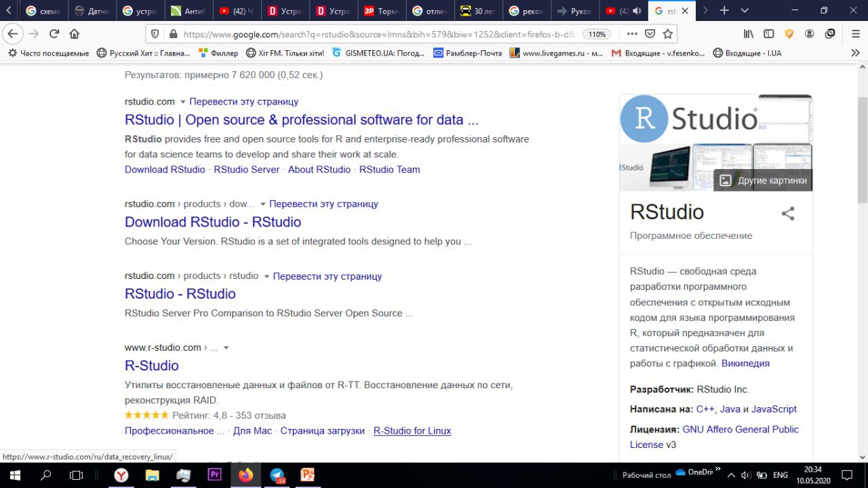Open Download RStudio - RStudio result

coord(213,222)
